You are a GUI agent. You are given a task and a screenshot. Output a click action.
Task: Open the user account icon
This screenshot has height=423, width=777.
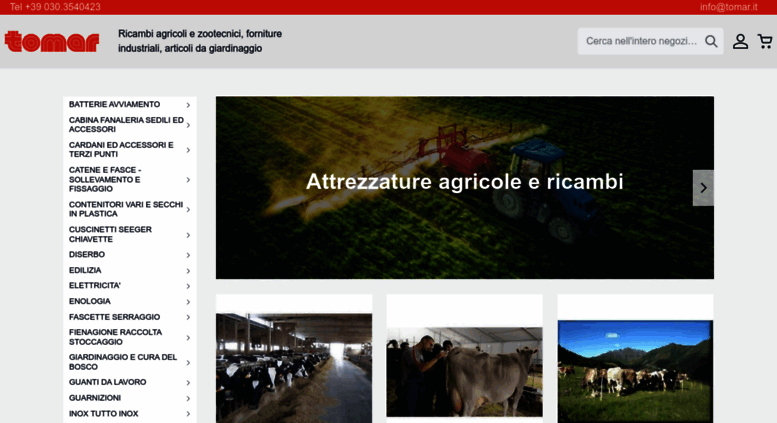point(740,41)
